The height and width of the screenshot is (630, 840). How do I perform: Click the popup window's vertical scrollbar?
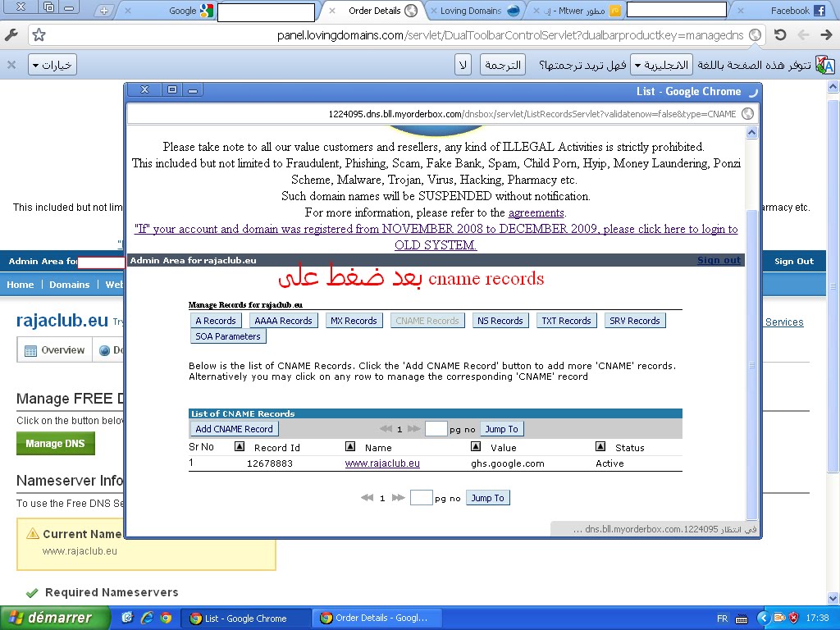tap(751, 364)
